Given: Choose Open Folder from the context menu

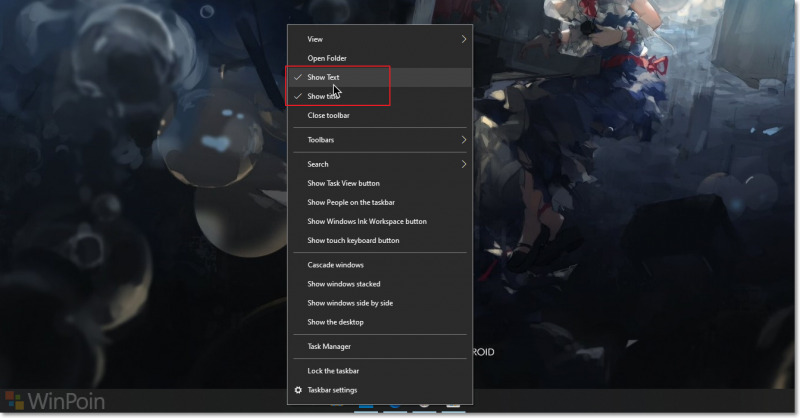Looking at the screenshot, I should pos(380,58).
